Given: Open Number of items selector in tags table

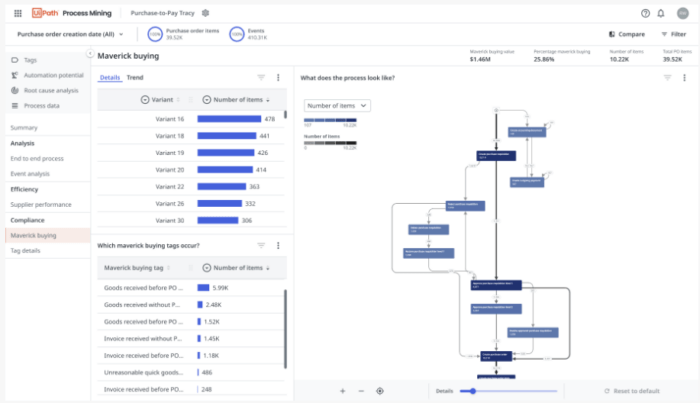Looking at the screenshot, I should coord(206,268).
